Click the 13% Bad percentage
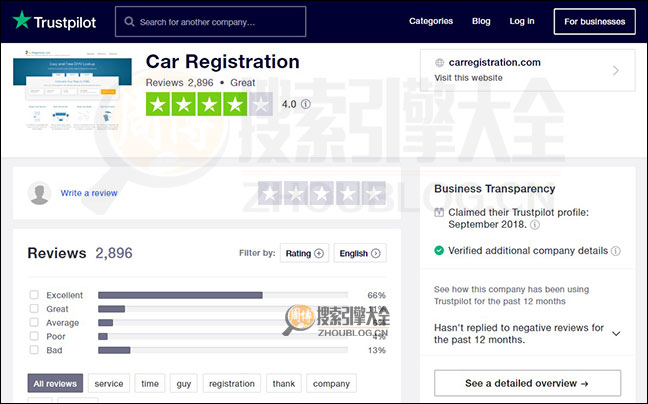Viewport: 648px width, 404px height. pyautogui.click(x=376, y=350)
